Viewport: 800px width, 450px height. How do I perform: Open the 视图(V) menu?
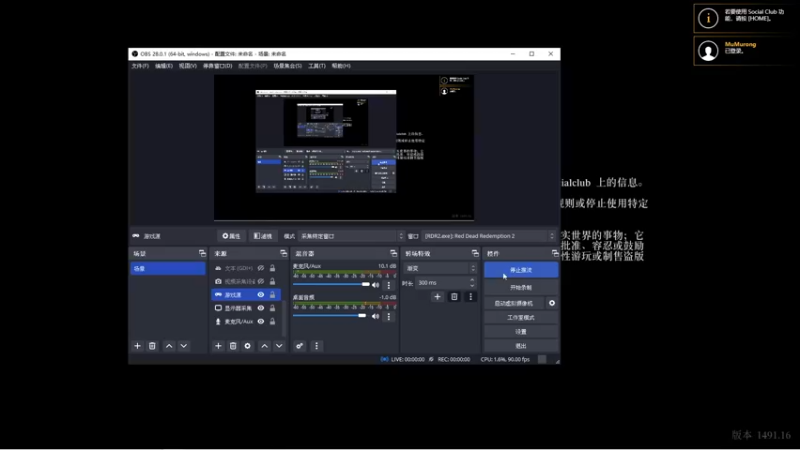point(187,66)
